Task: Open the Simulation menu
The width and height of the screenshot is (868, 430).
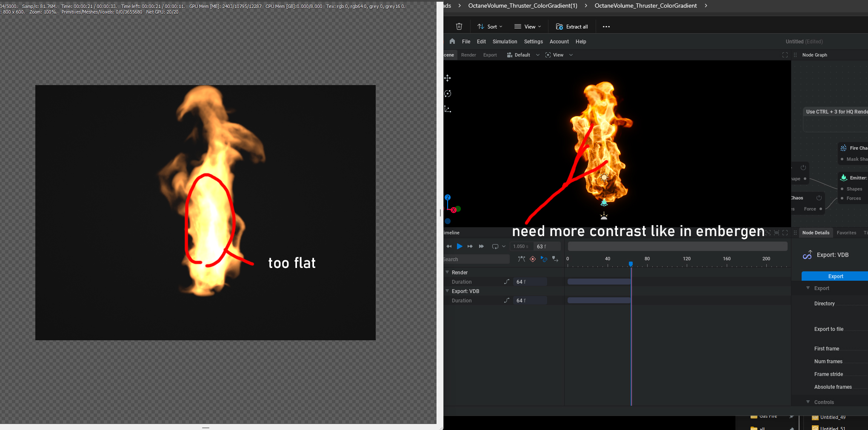Action: tap(505, 42)
